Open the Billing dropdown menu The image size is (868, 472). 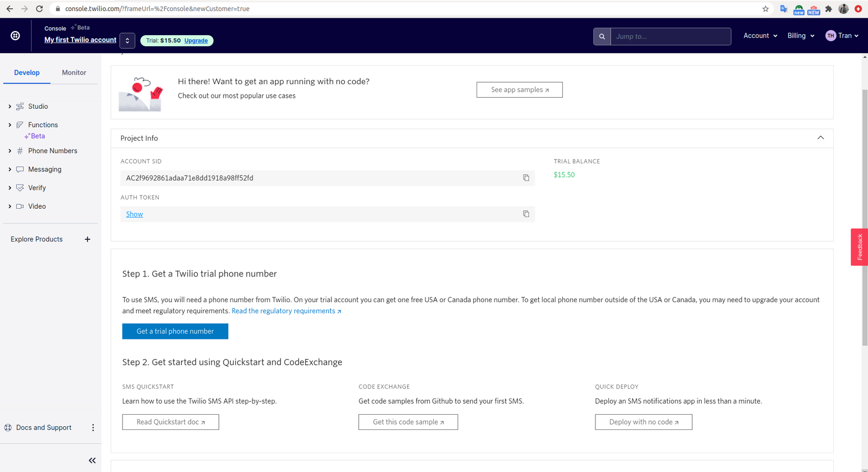coord(800,36)
